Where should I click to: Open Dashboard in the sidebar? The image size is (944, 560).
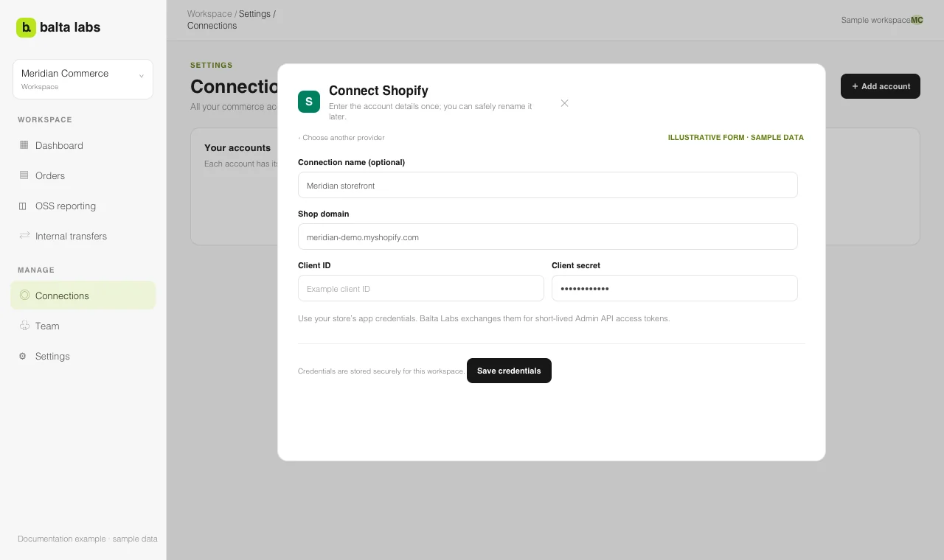point(83,145)
